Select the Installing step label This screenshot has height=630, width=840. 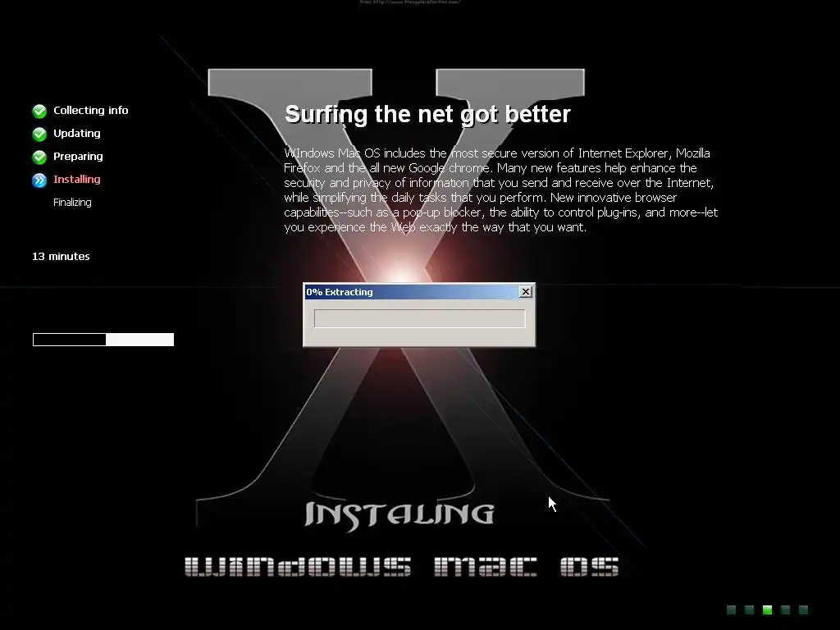click(x=76, y=180)
